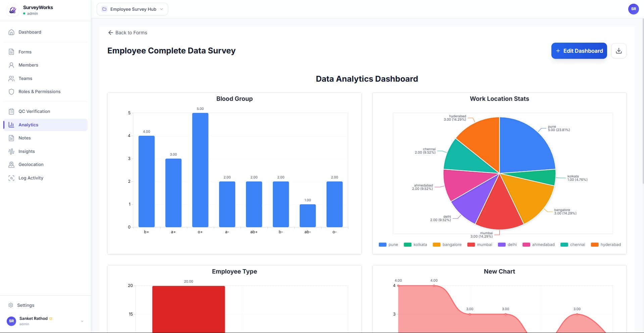
Task: Click the Employee Type chart title
Action: pos(235,272)
